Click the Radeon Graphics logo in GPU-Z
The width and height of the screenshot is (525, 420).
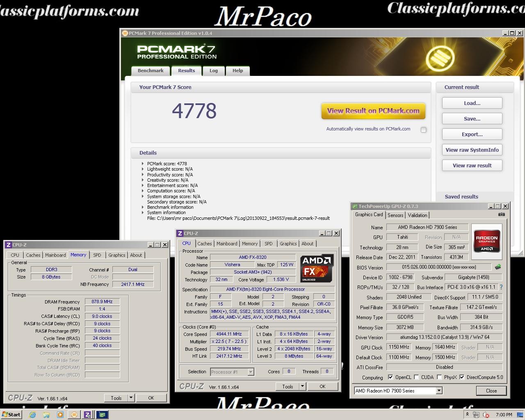[487, 242]
